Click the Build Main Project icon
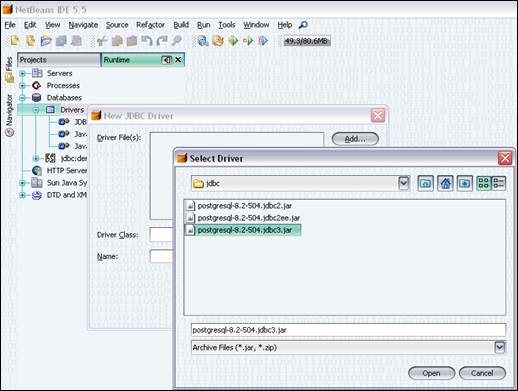Viewport: 518px width, 391px height. click(x=203, y=41)
